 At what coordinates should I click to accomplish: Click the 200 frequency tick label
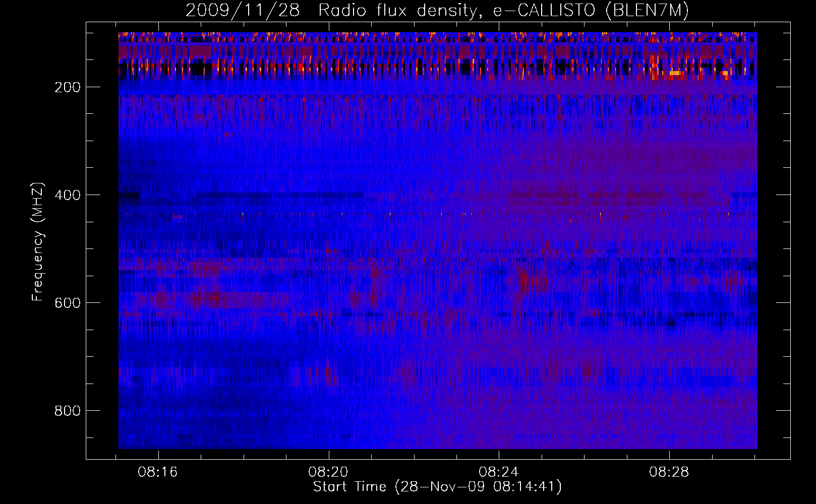click(x=68, y=87)
